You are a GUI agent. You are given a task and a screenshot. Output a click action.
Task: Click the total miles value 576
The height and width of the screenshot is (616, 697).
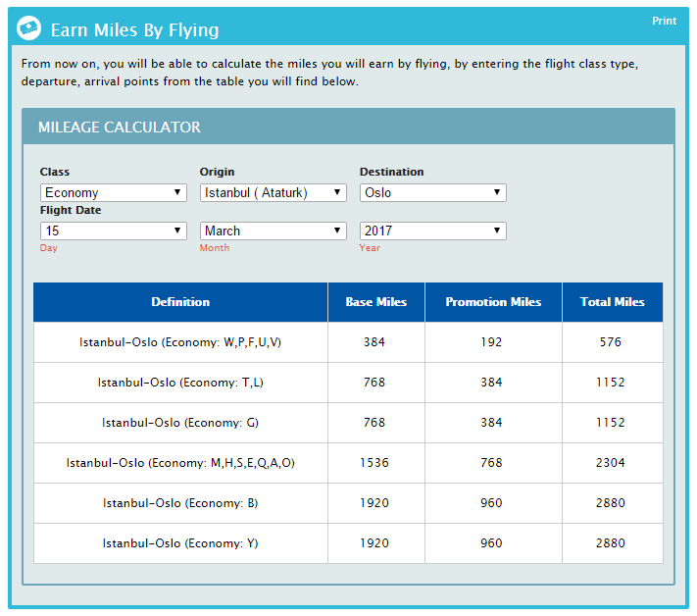[x=611, y=342]
